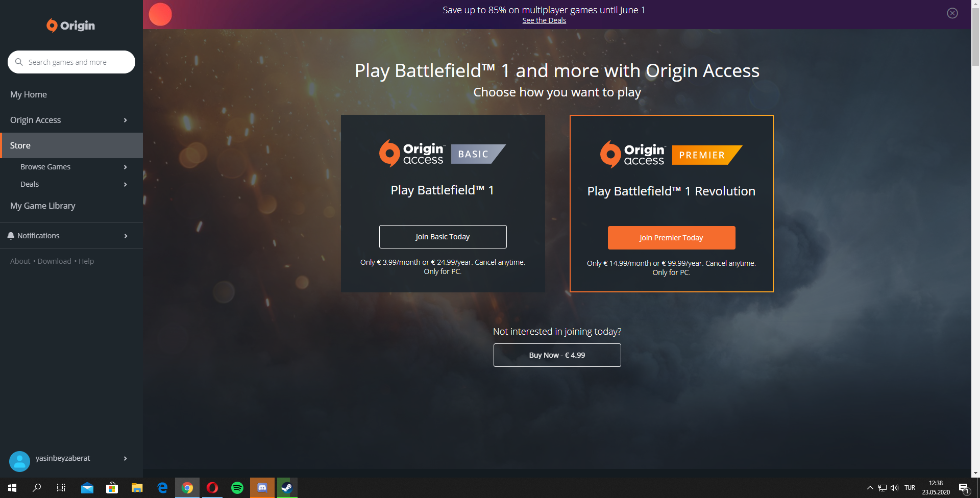Viewport: 980px width, 498px height.
Task: Show hidden system tray icons
Action: [x=870, y=488]
